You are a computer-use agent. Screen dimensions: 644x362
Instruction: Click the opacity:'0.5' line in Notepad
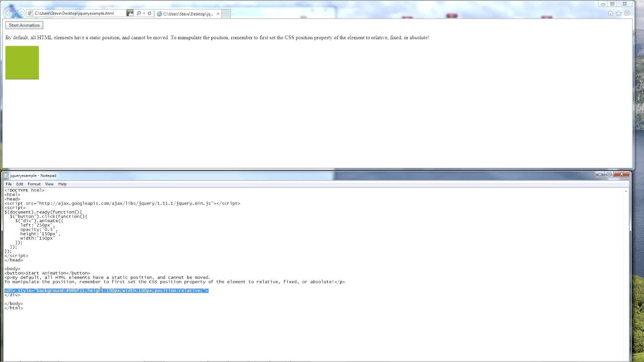(39, 230)
